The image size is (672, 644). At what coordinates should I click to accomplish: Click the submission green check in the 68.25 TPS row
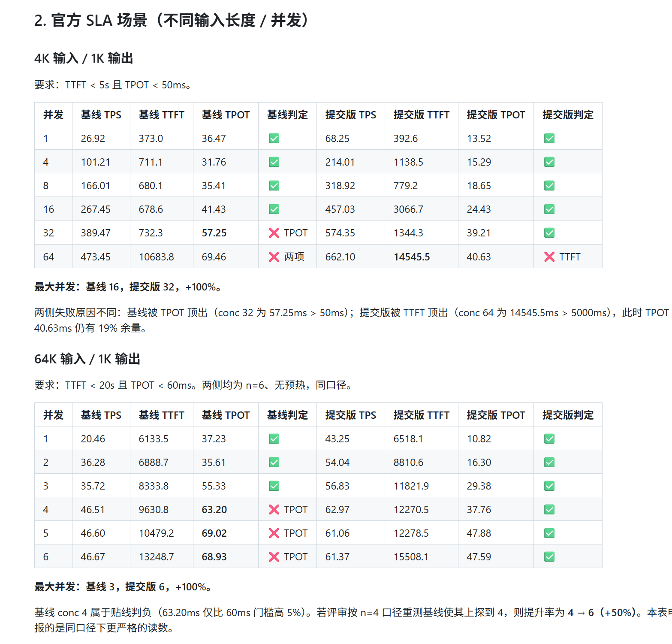tap(549, 138)
